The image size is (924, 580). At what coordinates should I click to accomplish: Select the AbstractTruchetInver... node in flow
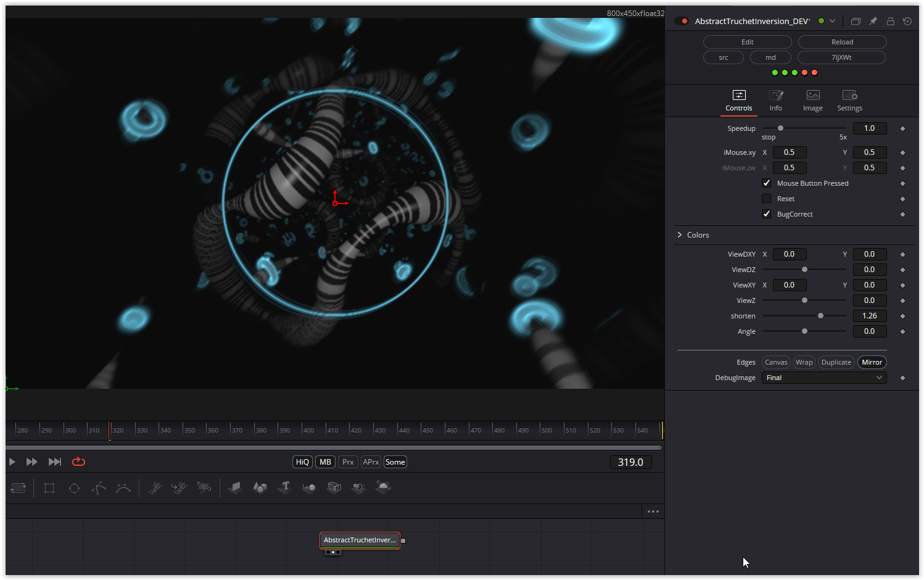(360, 541)
